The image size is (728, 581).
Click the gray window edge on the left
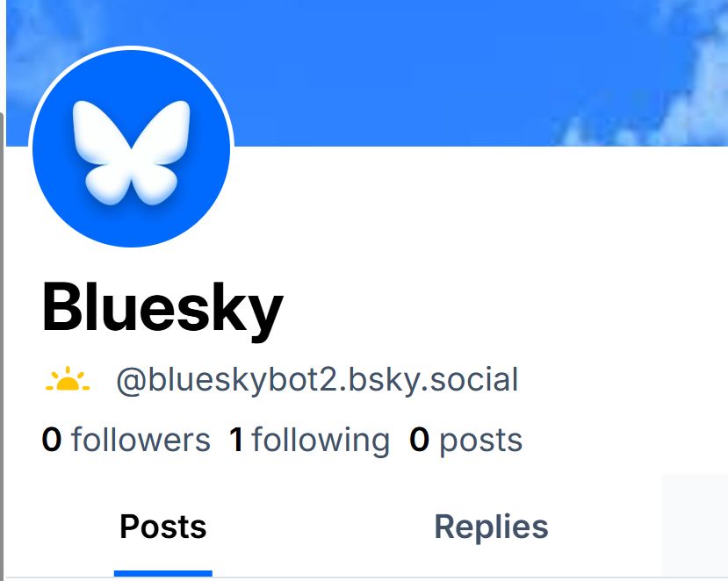pyautogui.click(x=2, y=346)
